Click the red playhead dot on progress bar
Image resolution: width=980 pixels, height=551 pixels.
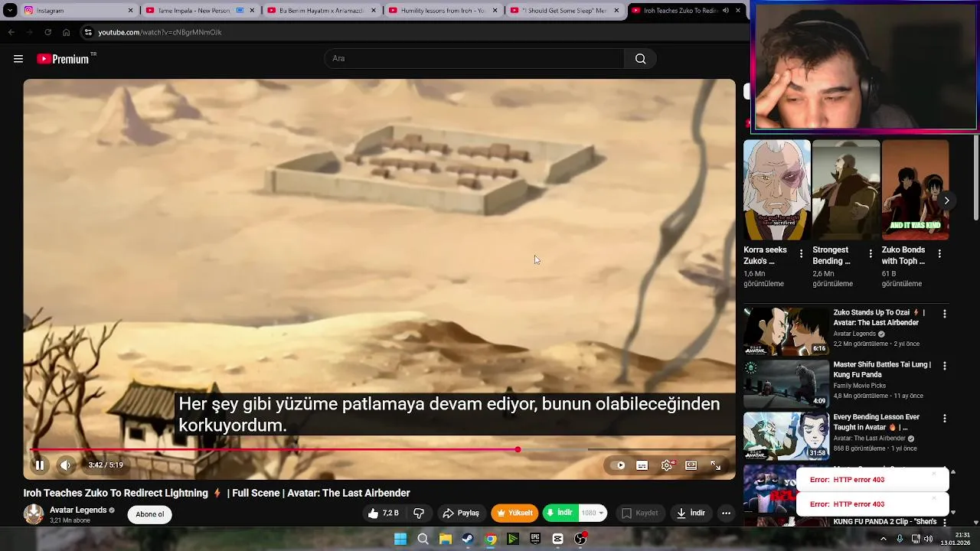point(518,450)
